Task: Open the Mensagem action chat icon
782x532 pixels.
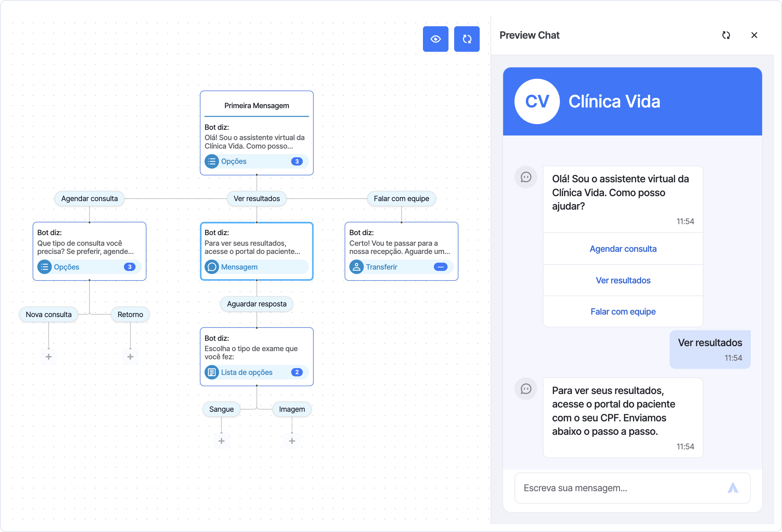Action: (212, 267)
